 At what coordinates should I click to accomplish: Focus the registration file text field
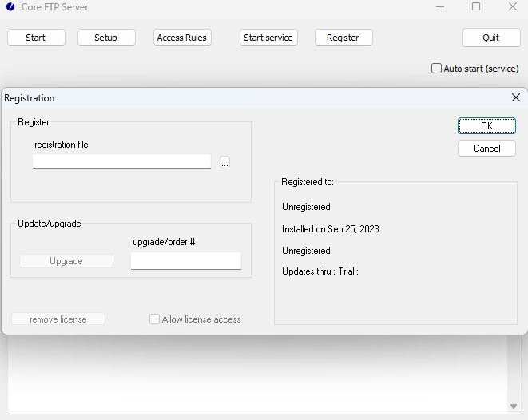click(121, 161)
